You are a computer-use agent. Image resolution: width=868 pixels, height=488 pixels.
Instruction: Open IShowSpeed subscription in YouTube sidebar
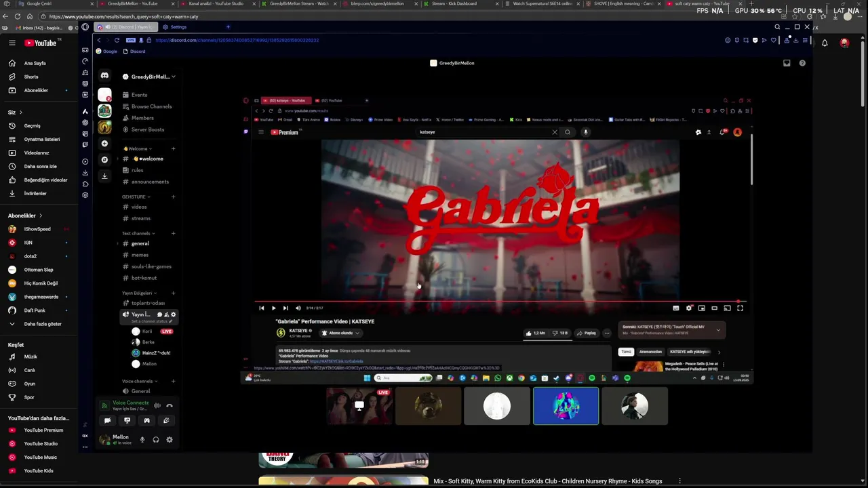(38, 229)
